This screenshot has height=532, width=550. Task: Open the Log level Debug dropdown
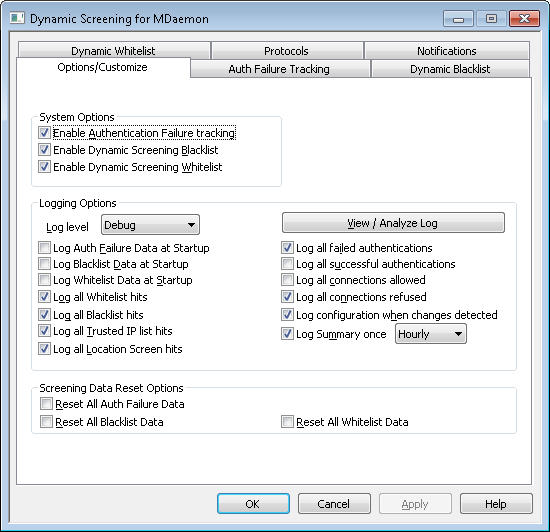[x=150, y=225]
